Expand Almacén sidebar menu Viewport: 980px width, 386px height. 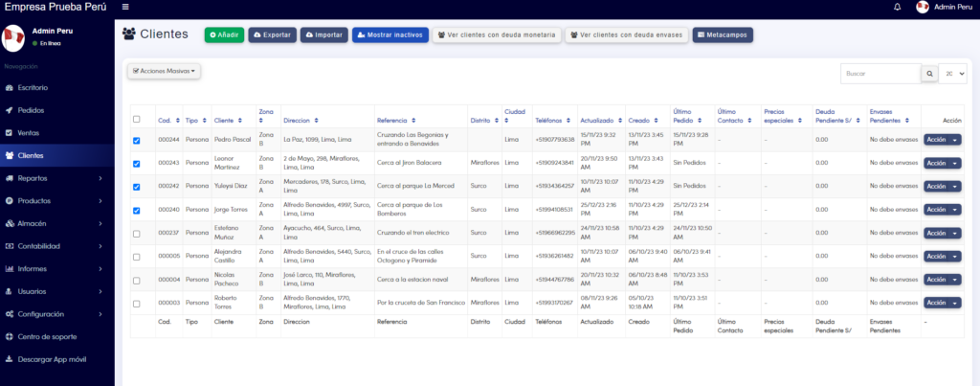pos(56,223)
